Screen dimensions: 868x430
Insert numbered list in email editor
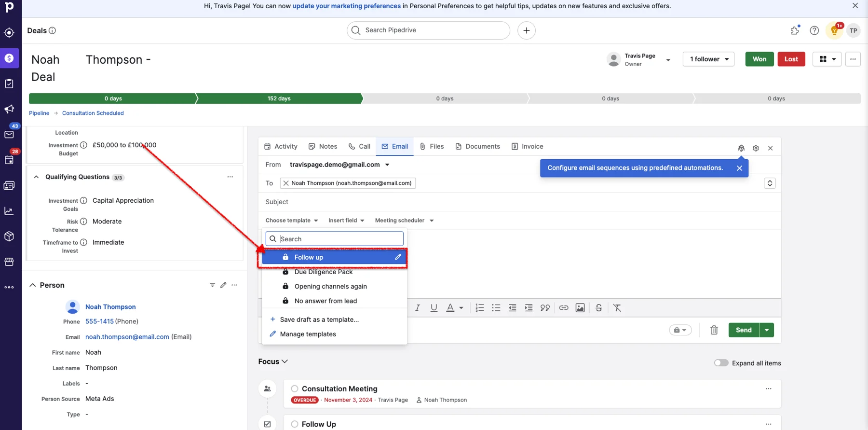pos(480,308)
